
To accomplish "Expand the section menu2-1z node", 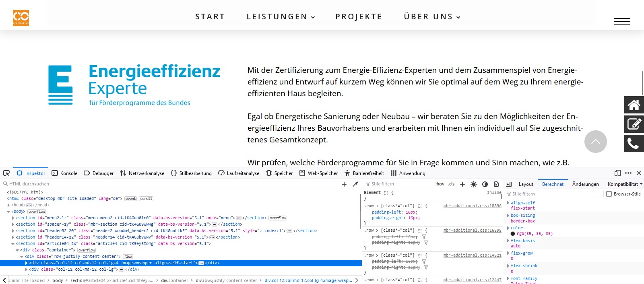I will point(13,218).
